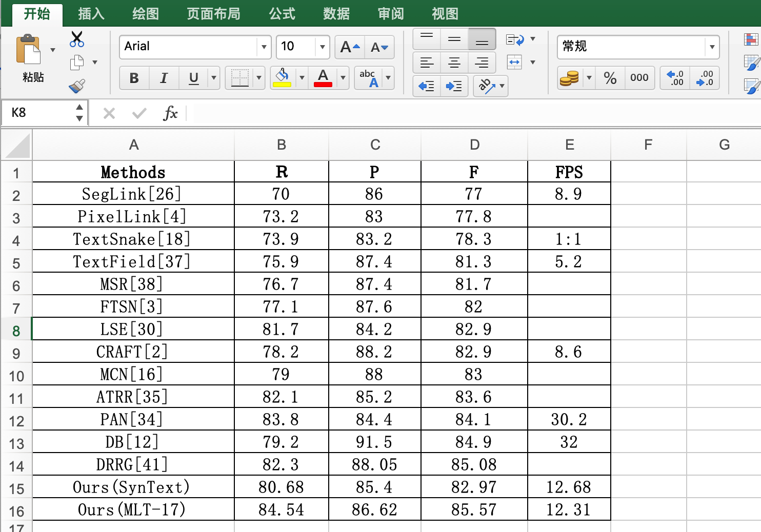The width and height of the screenshot is (761, 532).
Task: Switch to the 页面布局 tab
Action: (x=213, y=14)
